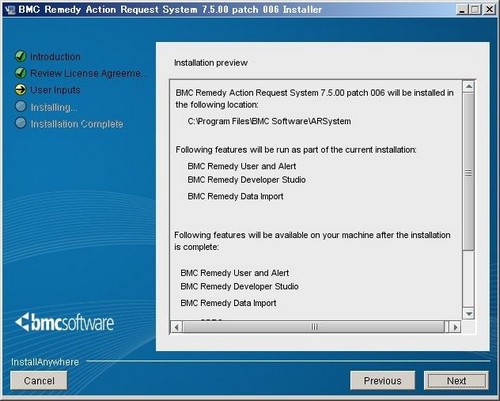Click the horizontal scrollbar right arrow
The height and width of the screenshot is (401, 500).
click(x=455, y=327)
